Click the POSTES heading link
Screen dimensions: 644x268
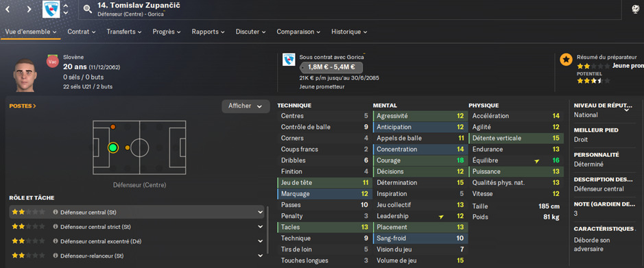tap(23, 106)
